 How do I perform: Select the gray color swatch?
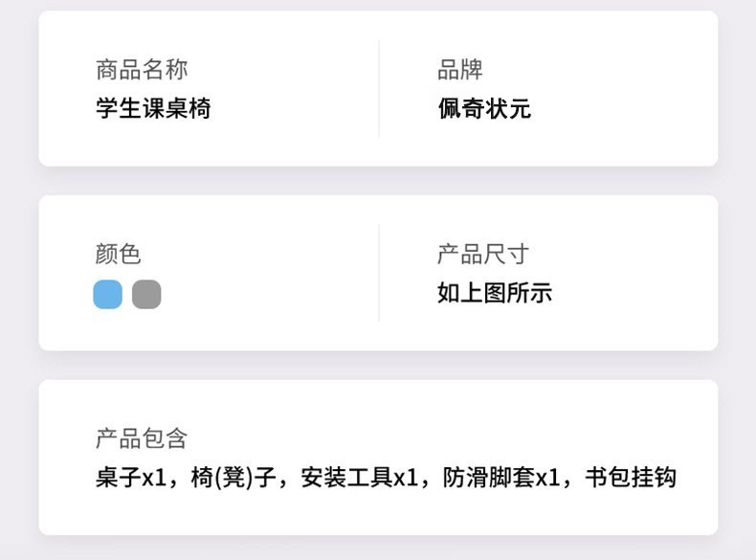pyautogui.click(x=146, y=294)
